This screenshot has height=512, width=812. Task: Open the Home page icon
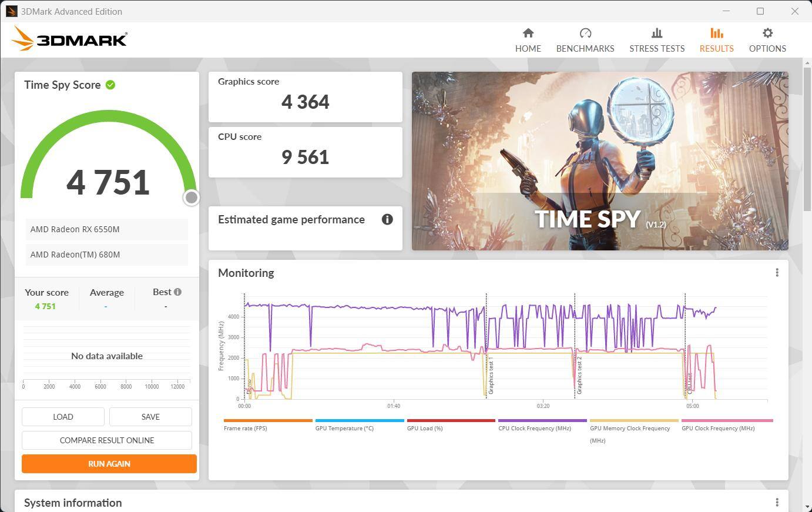(x=528, y=34)
